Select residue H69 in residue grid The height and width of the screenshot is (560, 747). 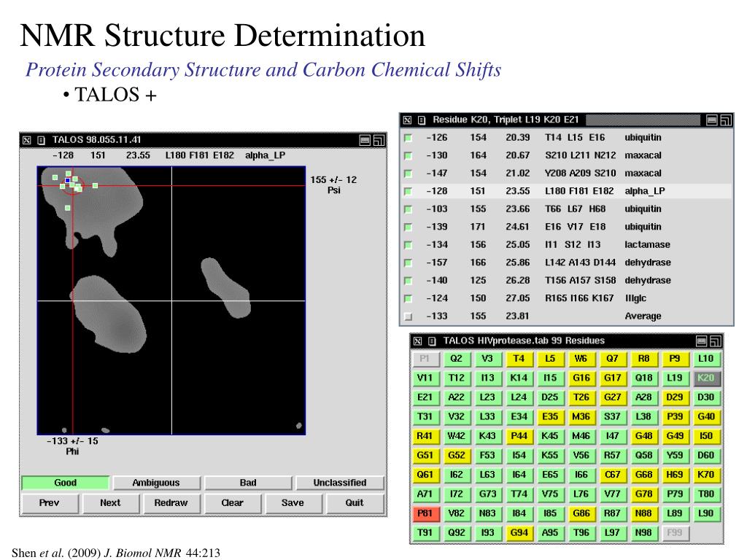coord(675,475)
